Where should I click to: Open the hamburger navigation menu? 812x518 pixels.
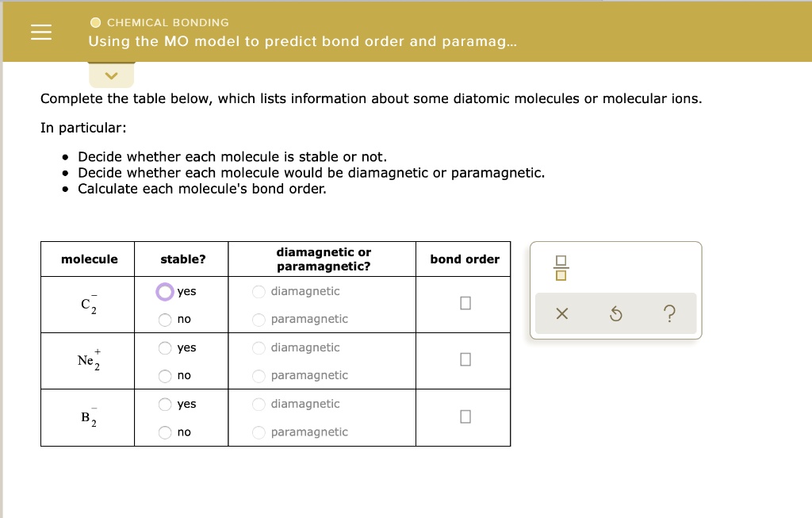click(x=43, y=32)
